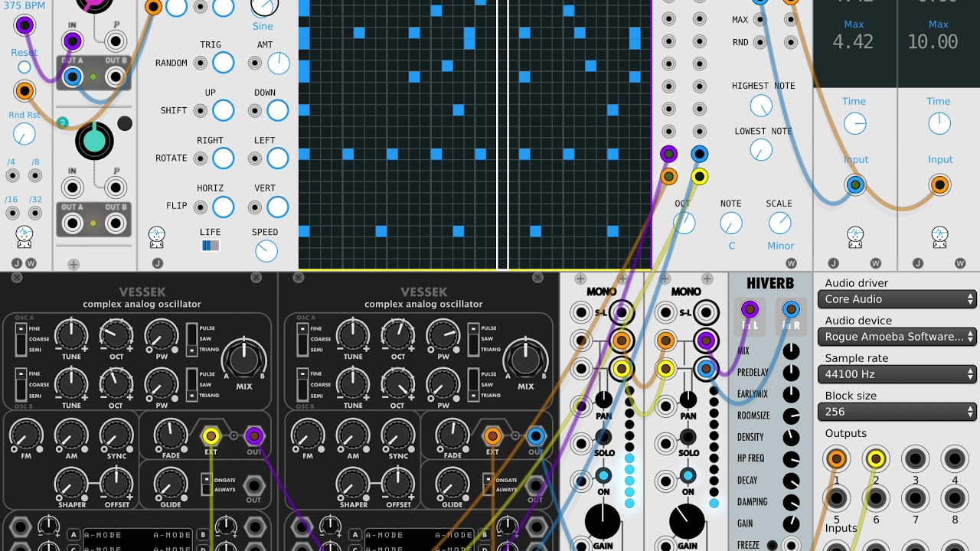Image resolution: width=980 pixels, height=551 pixels.
Task: Click the SHIFT UP button
Action: pyautogui.click(x=223, y=110)
